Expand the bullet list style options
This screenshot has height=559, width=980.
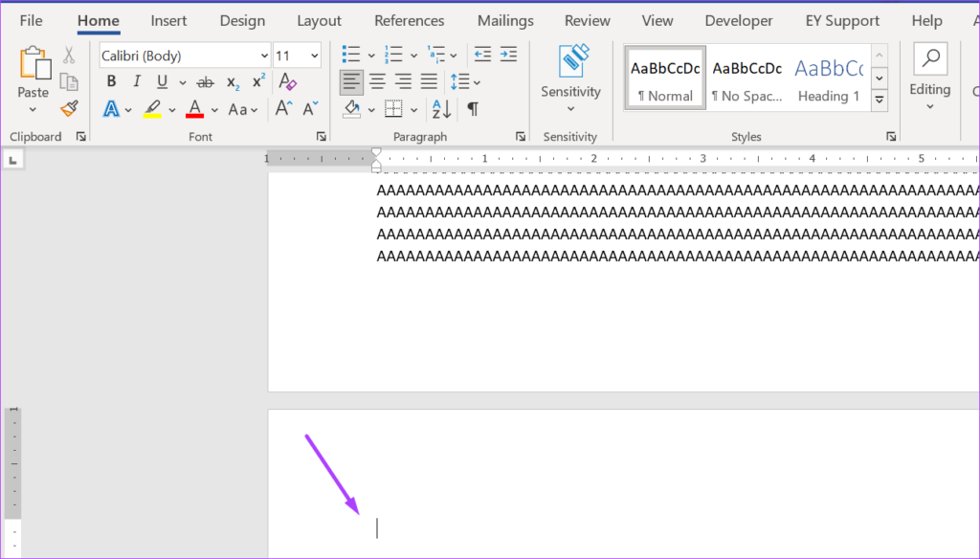371,54
